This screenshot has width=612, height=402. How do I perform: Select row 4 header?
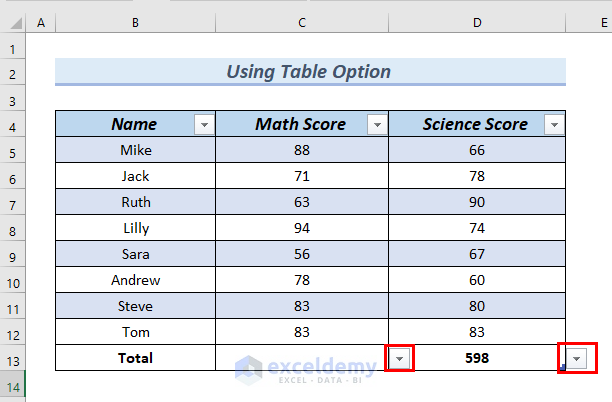pyautogui.click(x=13, y=125)
